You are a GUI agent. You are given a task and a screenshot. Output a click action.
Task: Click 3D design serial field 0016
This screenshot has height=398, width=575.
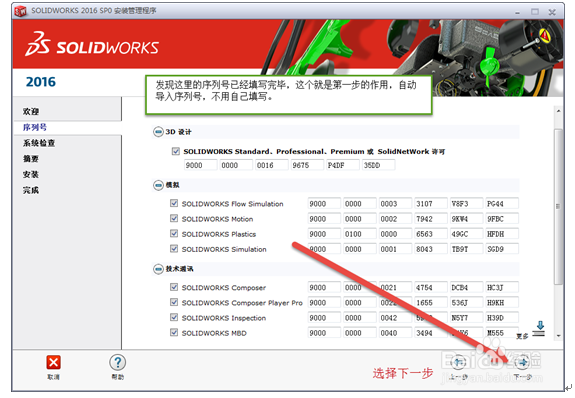pos(272,165)
